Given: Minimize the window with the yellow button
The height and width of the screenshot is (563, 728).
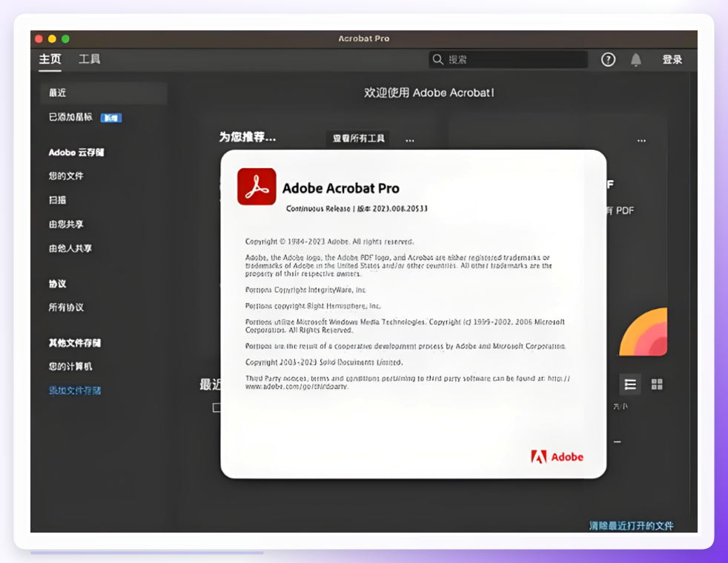Looking at the screenshot, I should click(x=52, y=39).
